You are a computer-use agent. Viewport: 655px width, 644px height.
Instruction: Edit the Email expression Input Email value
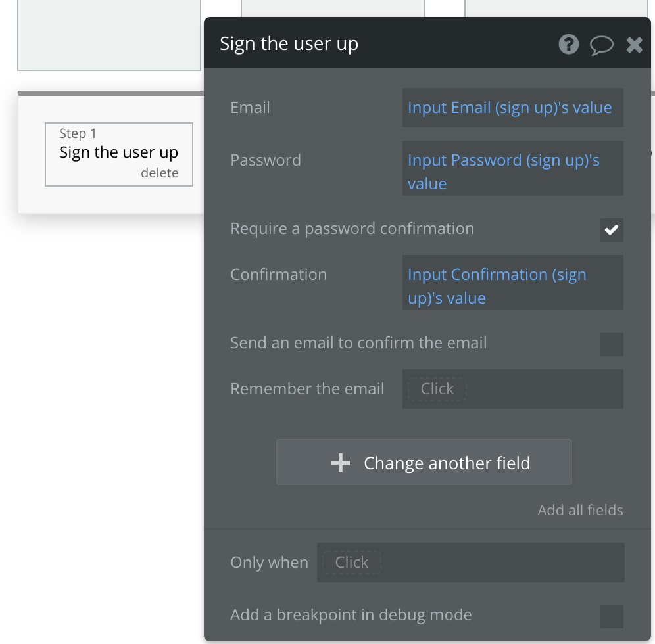[x=512, y=107]
